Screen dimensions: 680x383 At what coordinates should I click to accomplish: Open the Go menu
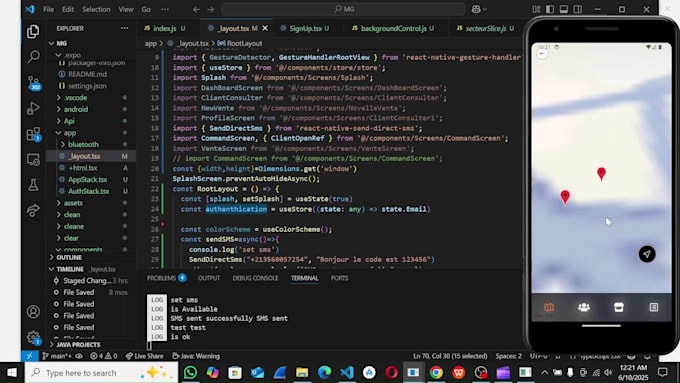pos(146,9)
